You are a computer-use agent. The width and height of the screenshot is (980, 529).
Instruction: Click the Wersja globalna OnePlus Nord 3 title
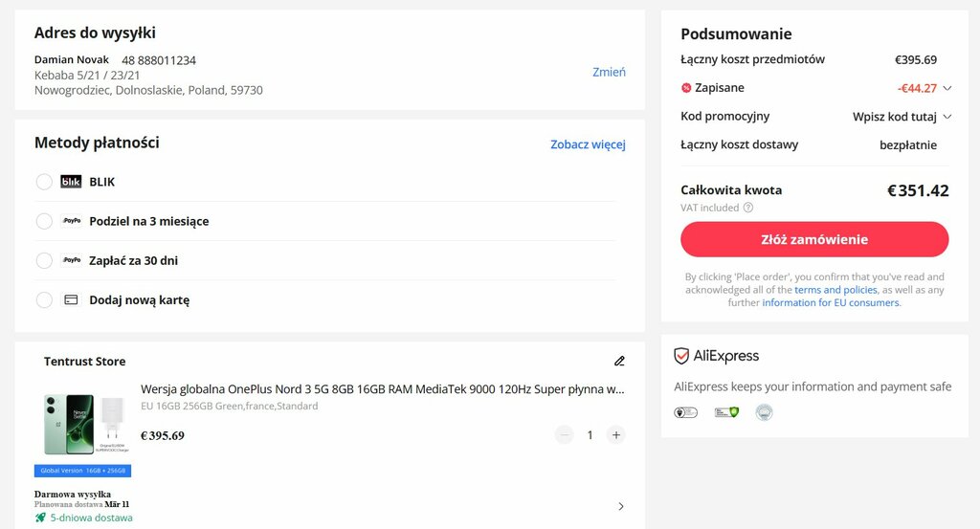tap(383, 389)
